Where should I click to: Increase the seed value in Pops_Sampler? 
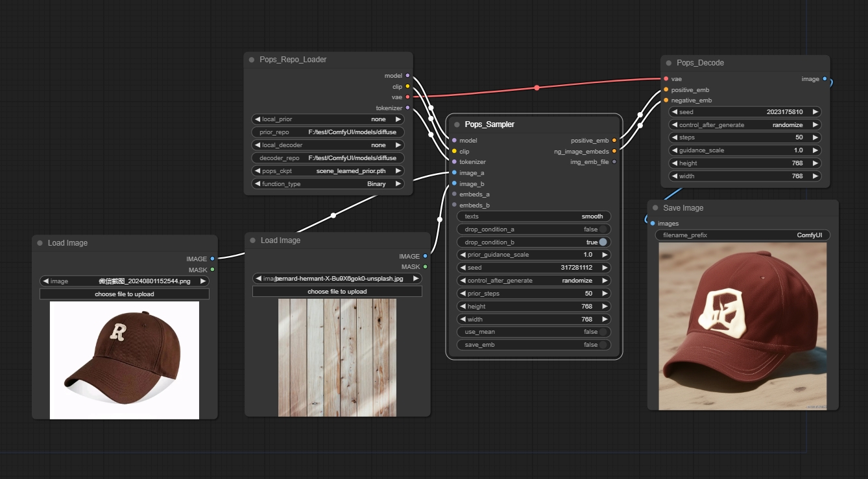click(605, 268)
